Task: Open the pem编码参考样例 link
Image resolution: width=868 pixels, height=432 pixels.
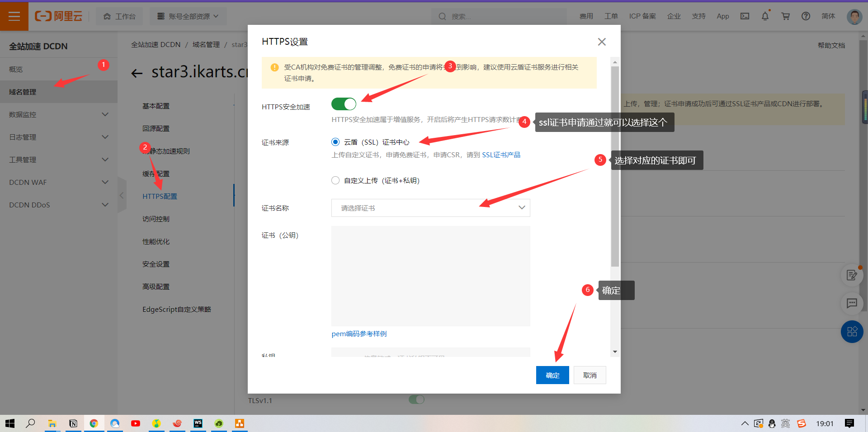Action: point(359,333)
